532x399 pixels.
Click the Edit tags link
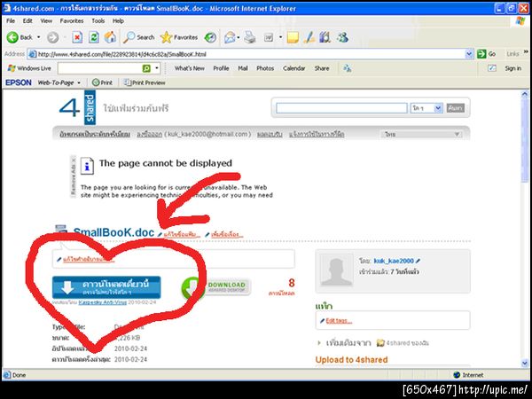[339, 321]
